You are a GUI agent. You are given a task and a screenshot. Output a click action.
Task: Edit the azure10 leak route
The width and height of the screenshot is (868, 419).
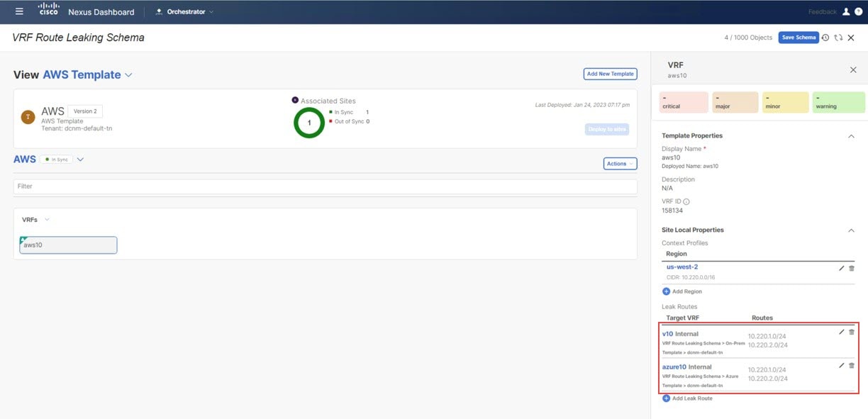tap(841, 365)
